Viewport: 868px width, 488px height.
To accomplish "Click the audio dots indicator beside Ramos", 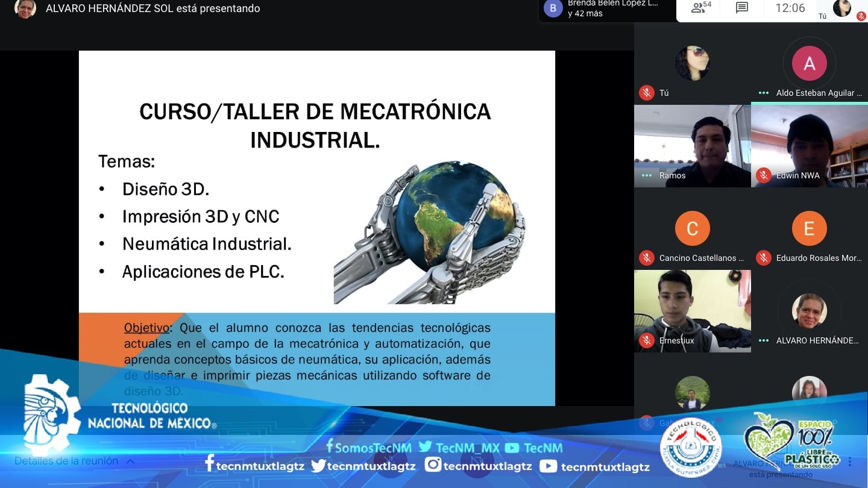I will [x=647, y=175].
